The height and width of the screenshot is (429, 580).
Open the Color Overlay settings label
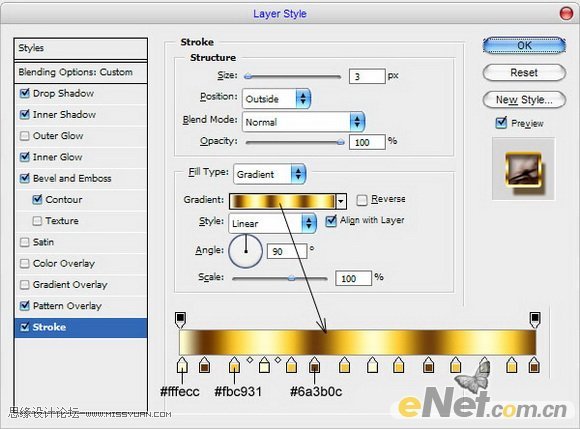tap(64, 263)
